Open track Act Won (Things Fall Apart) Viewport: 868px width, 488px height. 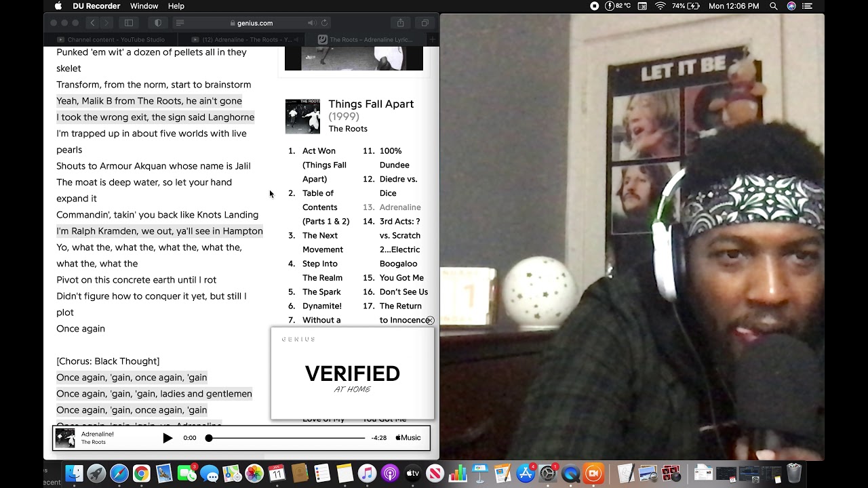click(324, 165)
